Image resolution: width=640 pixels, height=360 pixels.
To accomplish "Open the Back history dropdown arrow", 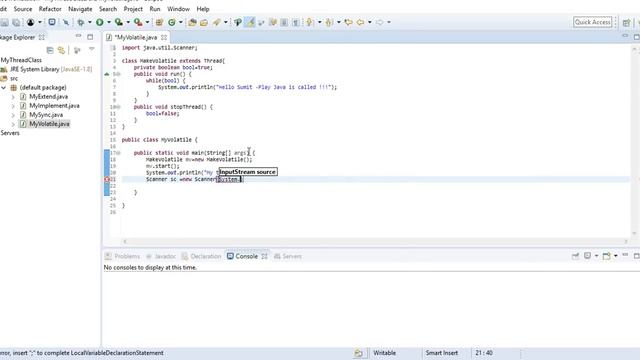I will pyautogui.click(x=369, y=22).
